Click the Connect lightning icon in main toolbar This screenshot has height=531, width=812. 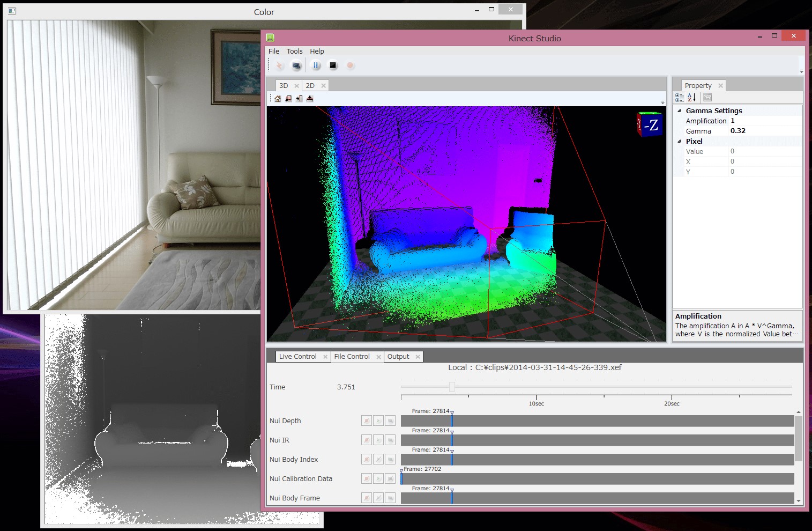tap(279, 65)
